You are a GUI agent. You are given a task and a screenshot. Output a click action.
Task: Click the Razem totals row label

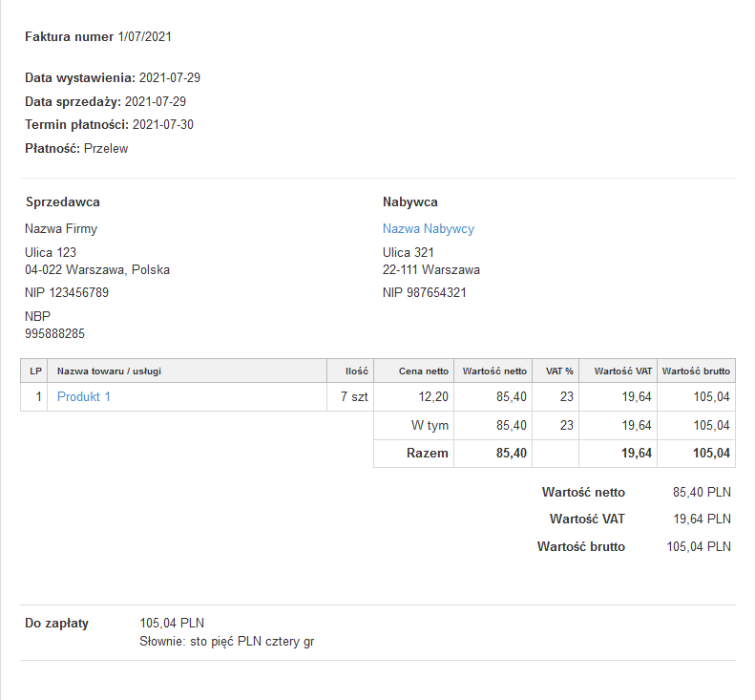click(x=427, y=454)
